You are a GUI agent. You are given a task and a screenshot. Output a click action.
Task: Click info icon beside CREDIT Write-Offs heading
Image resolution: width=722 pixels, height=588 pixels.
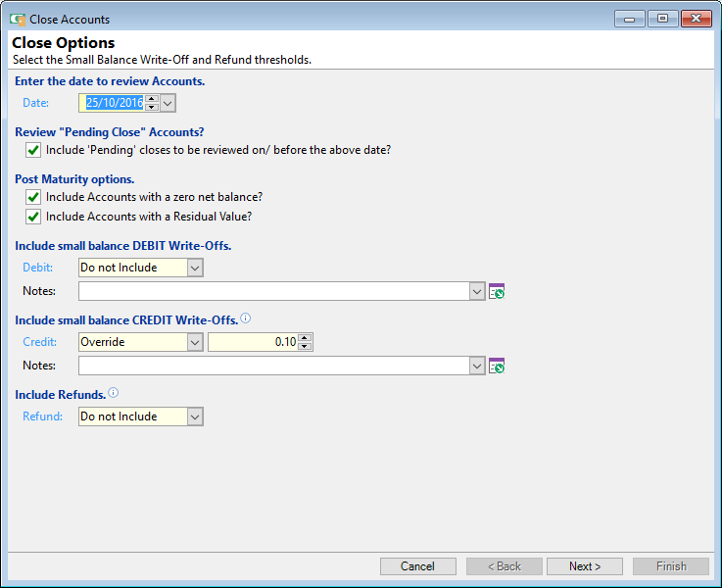pyautogui.click(x=246, y=318)
